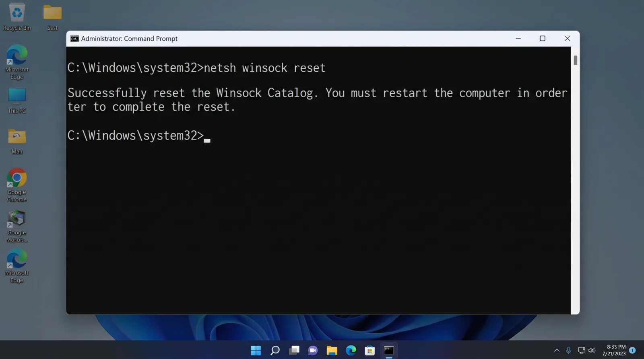Click the 'ter to complete the reset.' line
This screenshot has height=359, width=644.
click(151, 107)
